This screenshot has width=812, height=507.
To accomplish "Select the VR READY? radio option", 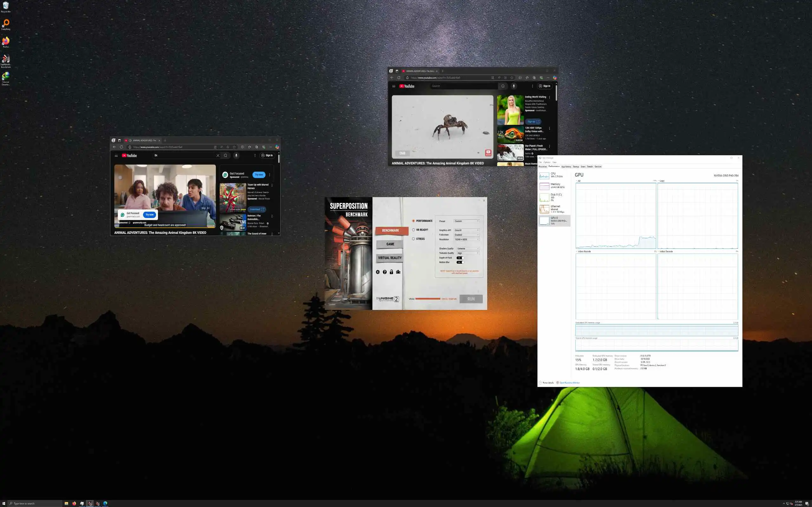I will 413,230.
